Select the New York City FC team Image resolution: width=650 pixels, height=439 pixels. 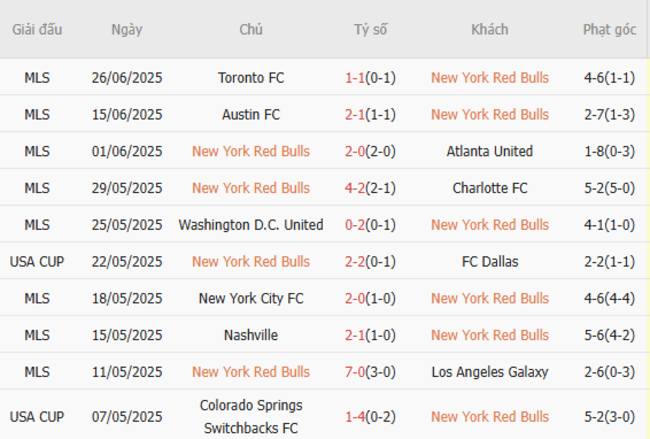pyautogui.click(x=251, y=298)
